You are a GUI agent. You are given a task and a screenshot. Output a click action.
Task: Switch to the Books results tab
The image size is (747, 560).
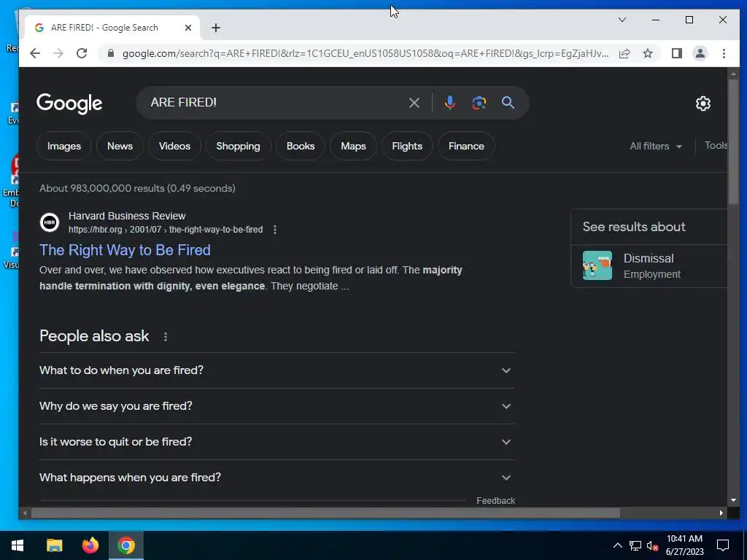[x=301, y=146]
